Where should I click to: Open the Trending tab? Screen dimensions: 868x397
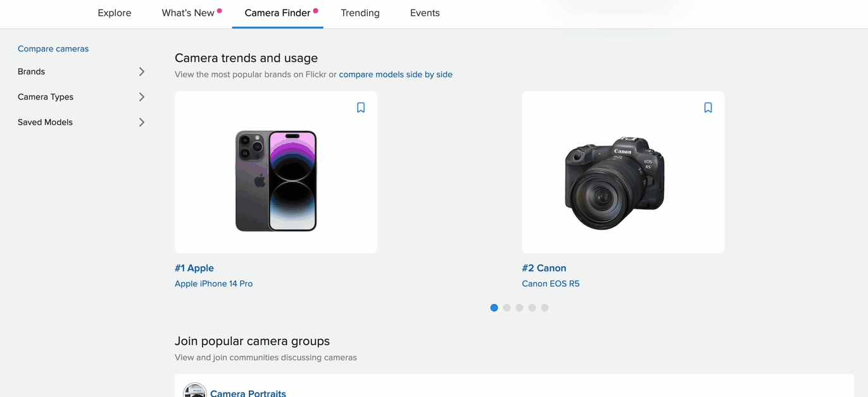pyautogui.click(x=360, y=13)
